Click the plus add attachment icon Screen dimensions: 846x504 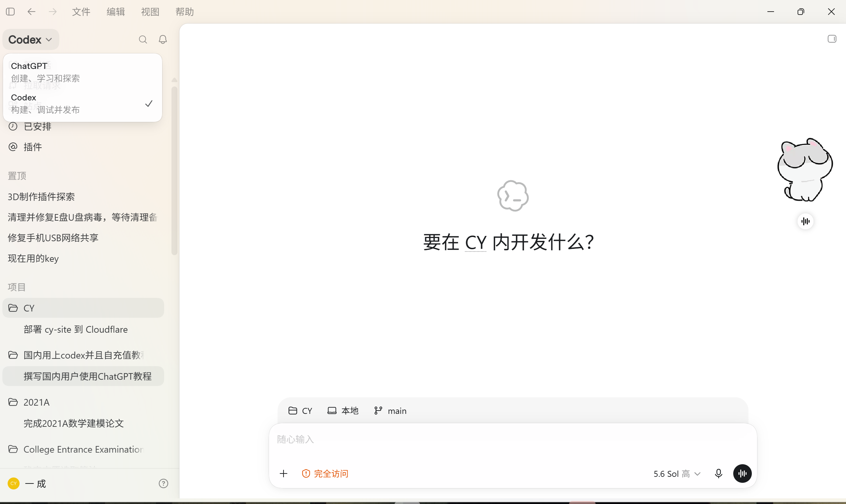click(x=284, y=474)
